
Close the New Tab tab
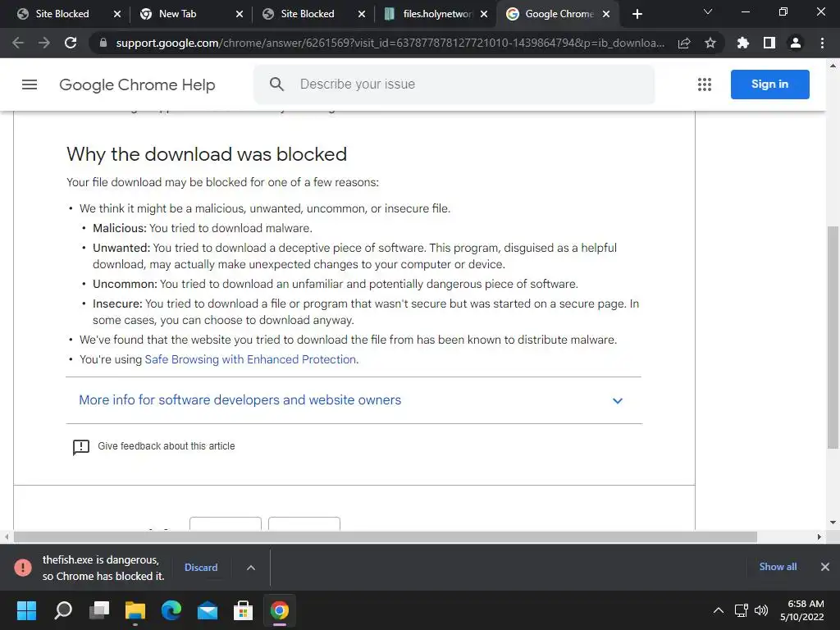click(240, 15)
